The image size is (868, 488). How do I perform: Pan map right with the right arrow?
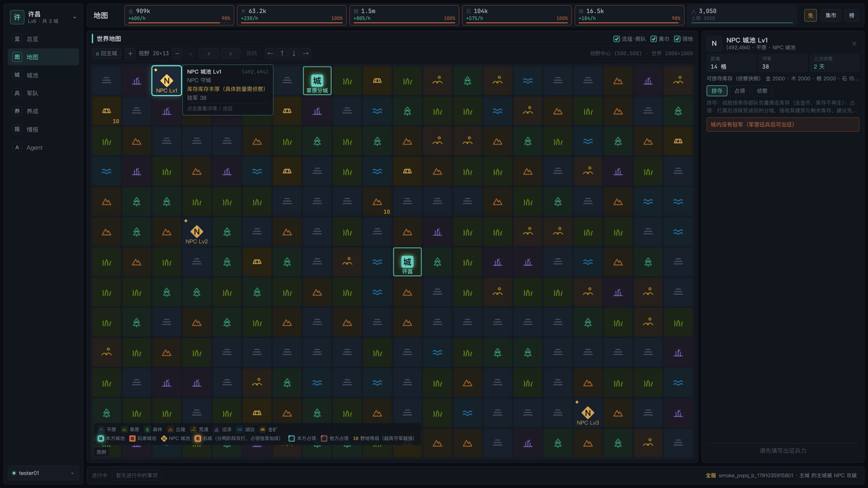306,53
